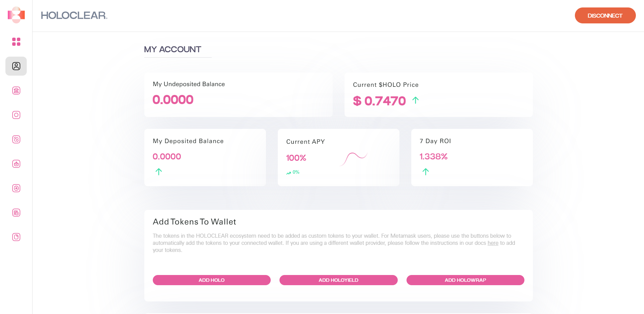Open the docs 'here' link
The image size is (644, 314).
coord(493,243)
